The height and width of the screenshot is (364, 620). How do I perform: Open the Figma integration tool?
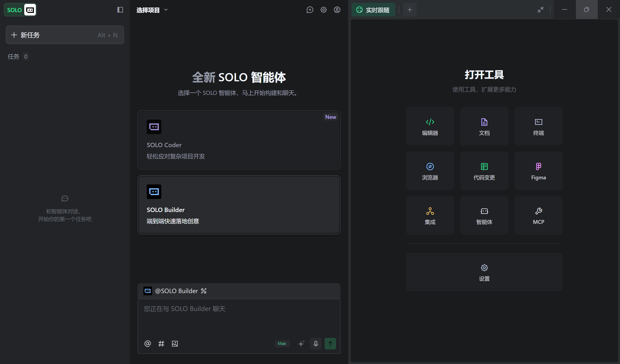(x=538, y=171)
